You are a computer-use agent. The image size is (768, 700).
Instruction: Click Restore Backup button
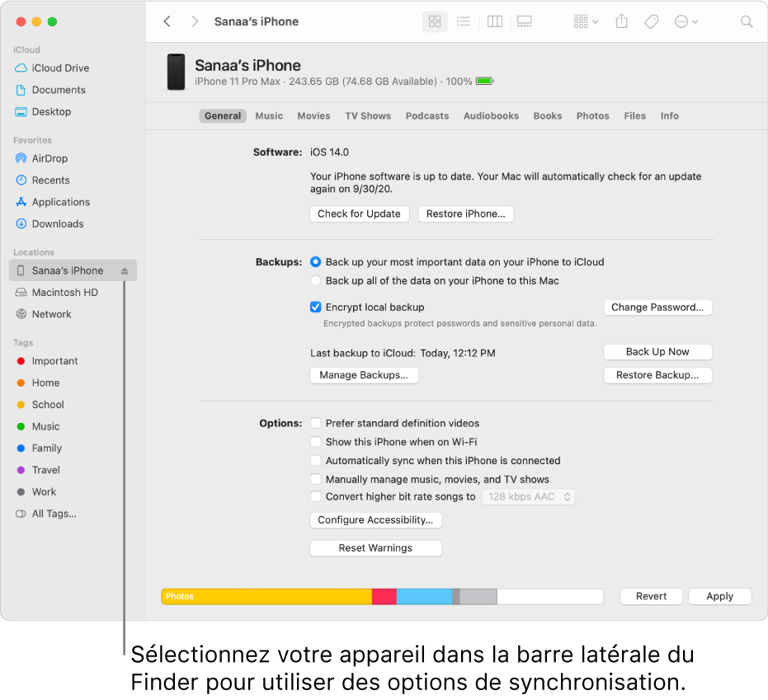[657, 375]
